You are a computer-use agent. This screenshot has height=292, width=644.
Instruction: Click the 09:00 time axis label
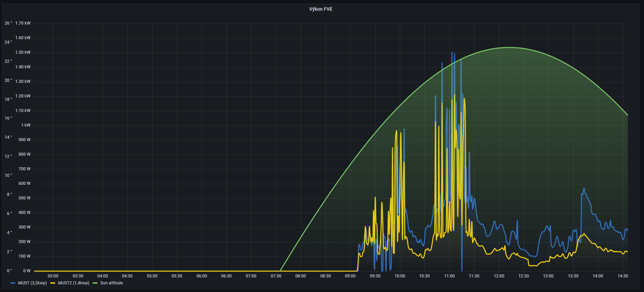[x=350, y=276]
